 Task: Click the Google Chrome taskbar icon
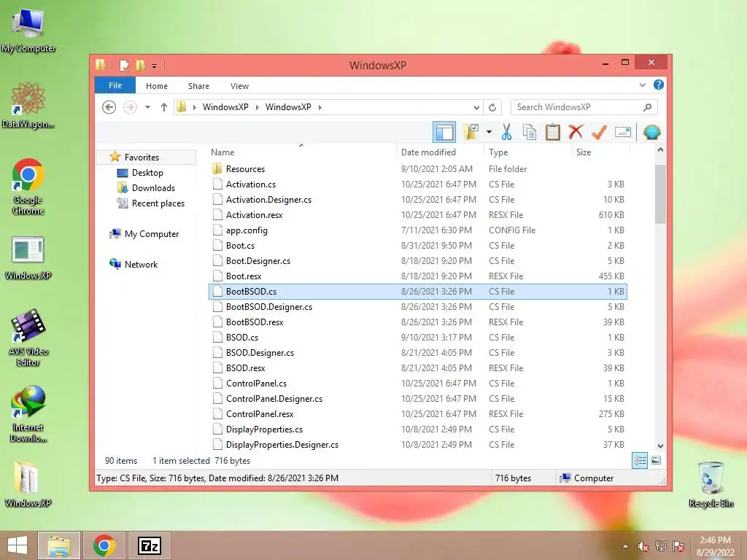[104, 545]
